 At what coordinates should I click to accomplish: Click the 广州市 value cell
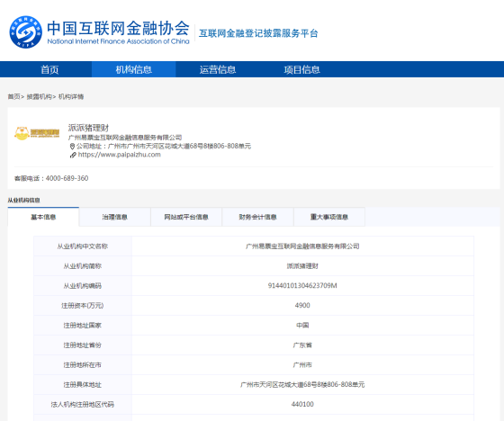coord(302,365)
